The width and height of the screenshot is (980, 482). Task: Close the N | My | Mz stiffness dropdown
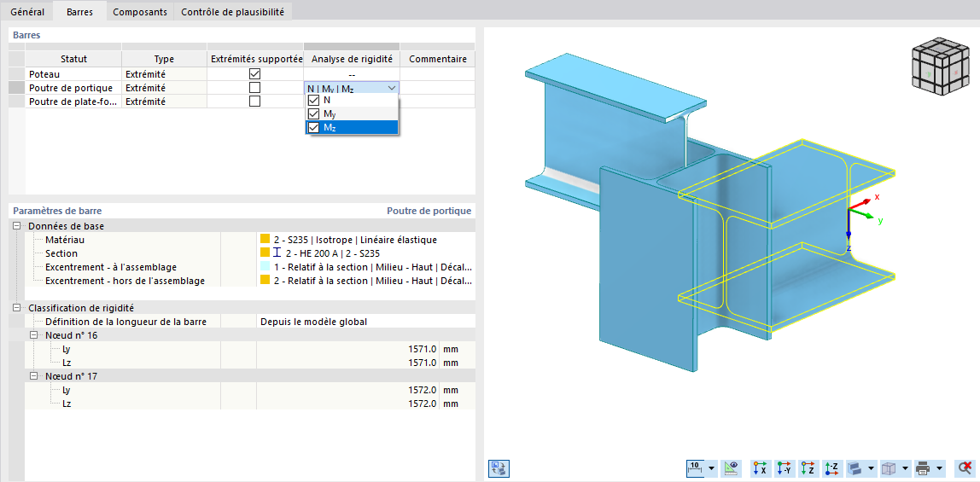coord(391,88)
